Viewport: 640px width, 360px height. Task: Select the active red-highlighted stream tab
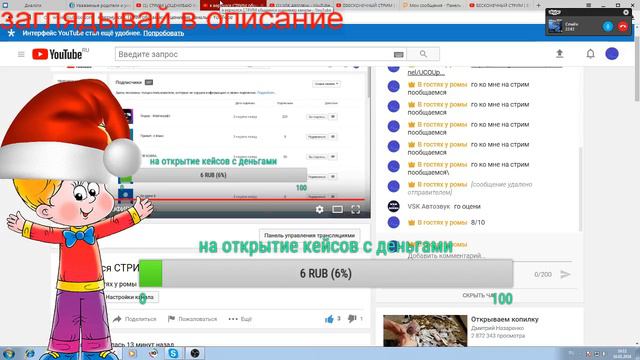[233, 5]
